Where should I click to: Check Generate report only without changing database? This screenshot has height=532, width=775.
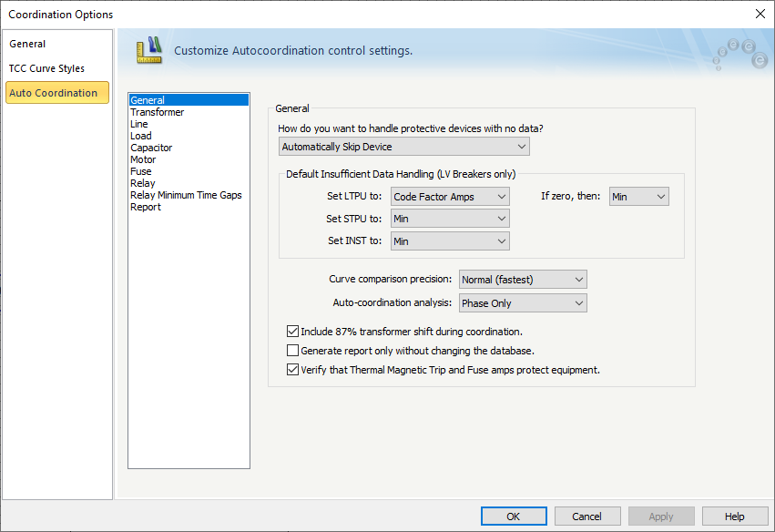[293, 351]
